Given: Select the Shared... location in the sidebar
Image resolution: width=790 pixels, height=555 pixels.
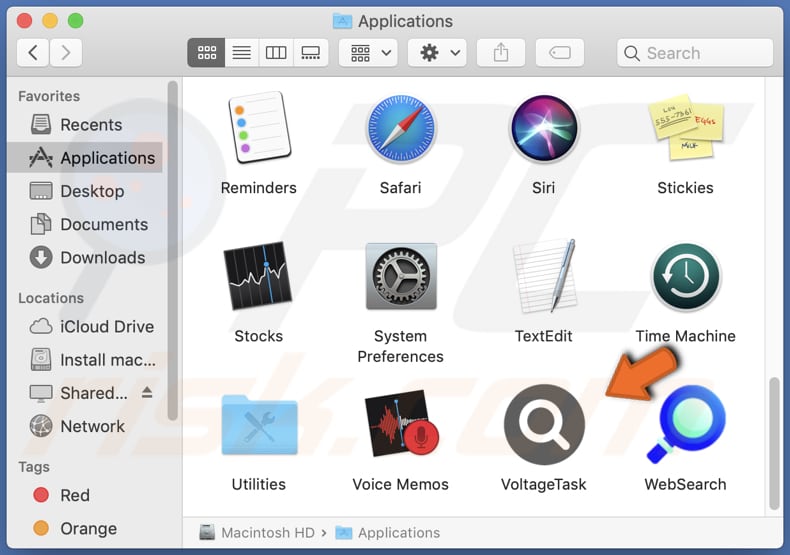Looking at the screenshot, I should pos(85,393).
